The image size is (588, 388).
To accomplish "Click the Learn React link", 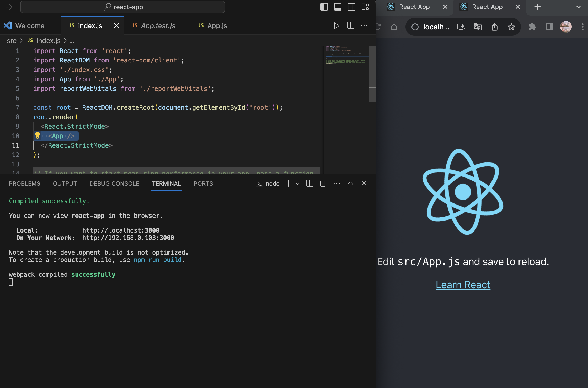I will click(463, 285).
